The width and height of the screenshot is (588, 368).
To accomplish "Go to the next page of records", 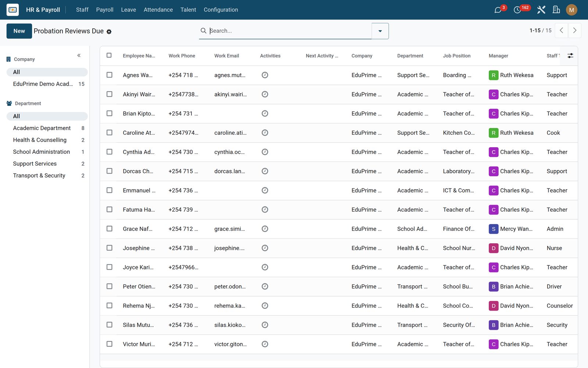I will point(575,31).
